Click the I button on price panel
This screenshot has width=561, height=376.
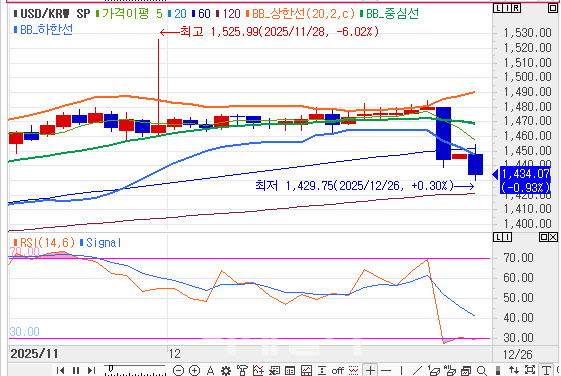507,8
